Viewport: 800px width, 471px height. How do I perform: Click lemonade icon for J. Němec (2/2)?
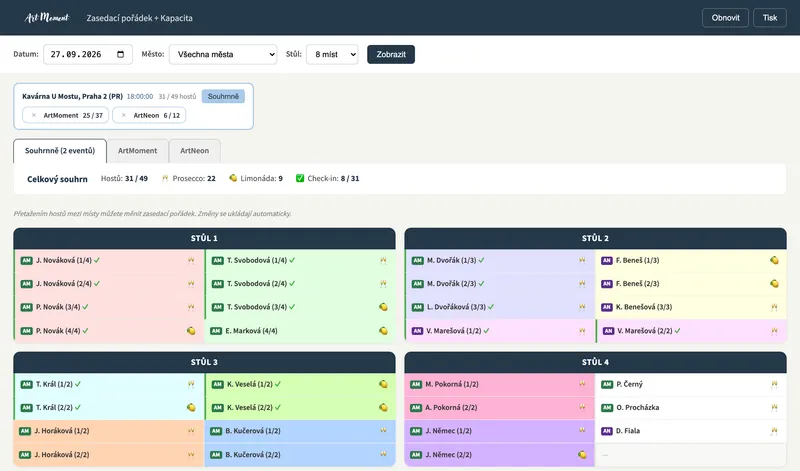[582, 454]
